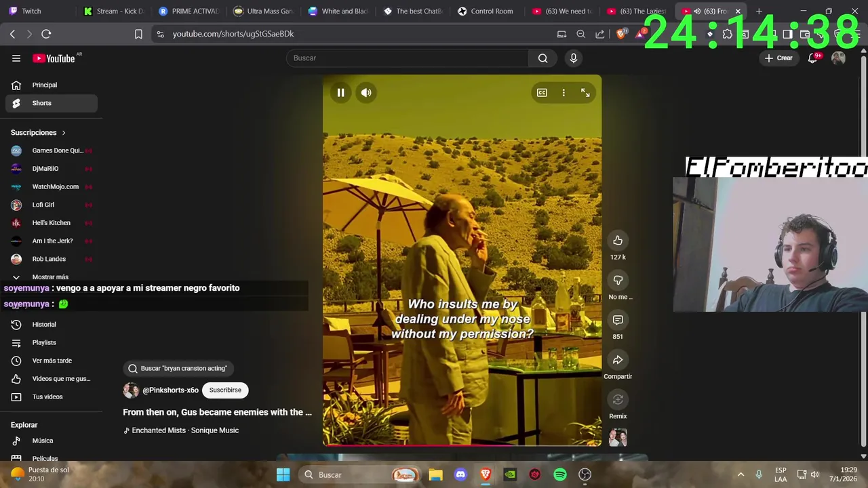
Task: Open the Lofi Girl channel
Action: [52, 205]
